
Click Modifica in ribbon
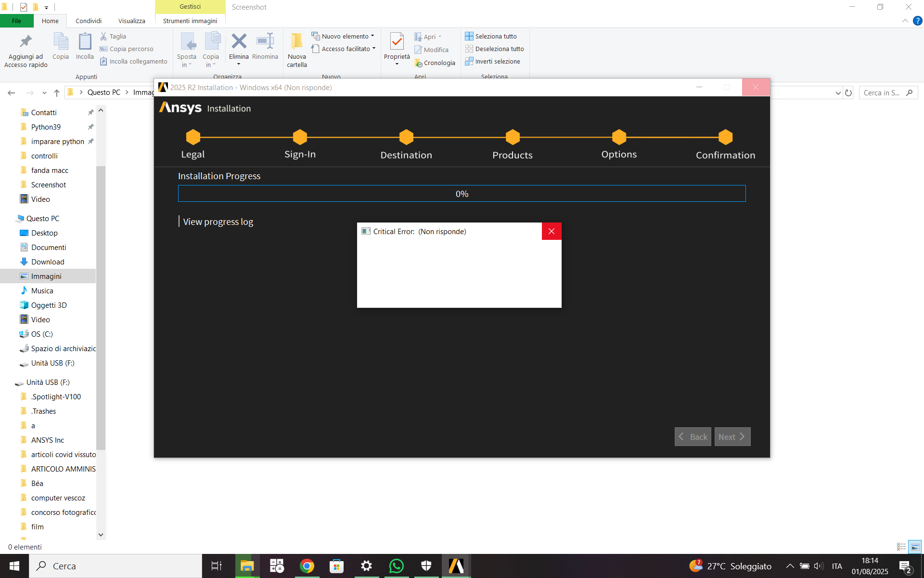coord(432,50)
